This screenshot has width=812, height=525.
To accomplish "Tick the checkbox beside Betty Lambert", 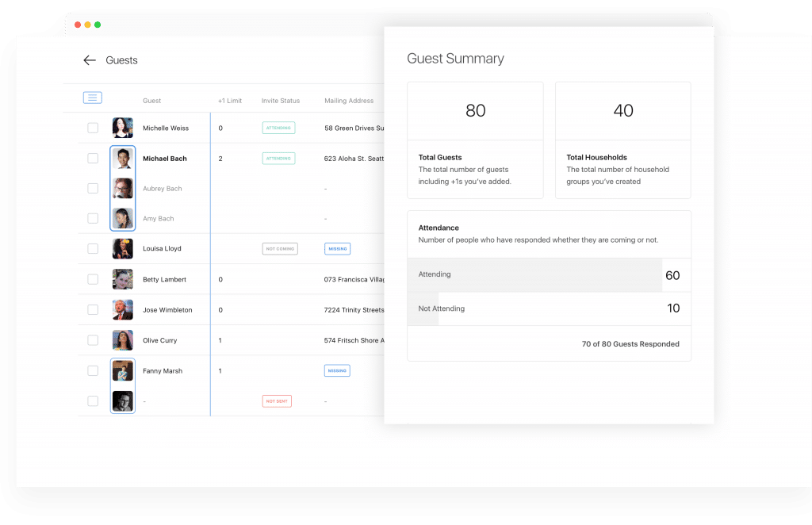I will tap(93, 279).
